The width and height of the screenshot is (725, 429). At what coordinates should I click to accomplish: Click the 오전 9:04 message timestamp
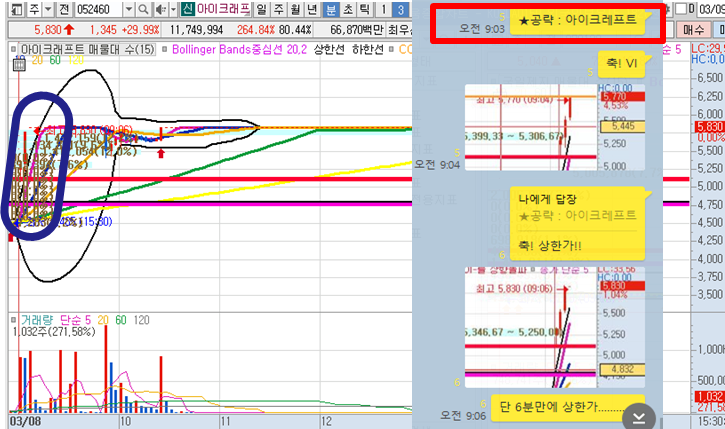[437, 165]
